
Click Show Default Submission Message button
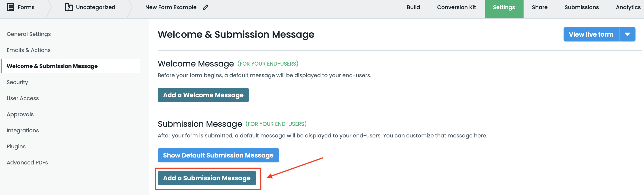(218, 155)
